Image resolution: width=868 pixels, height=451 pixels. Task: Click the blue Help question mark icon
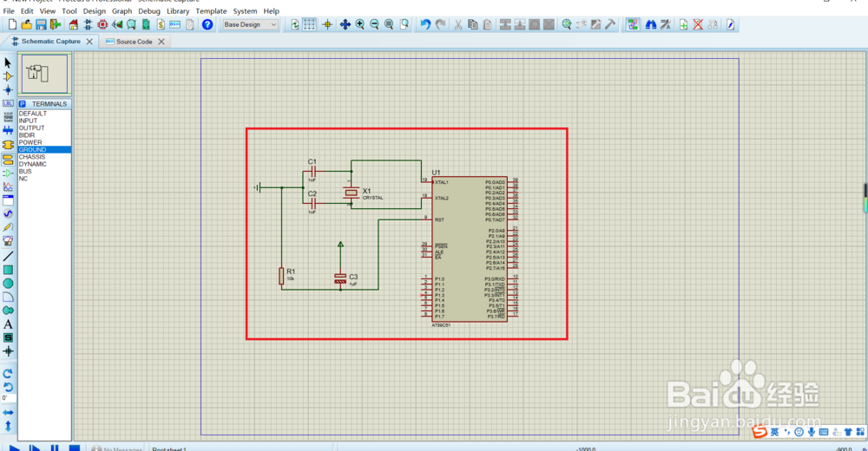207,24
